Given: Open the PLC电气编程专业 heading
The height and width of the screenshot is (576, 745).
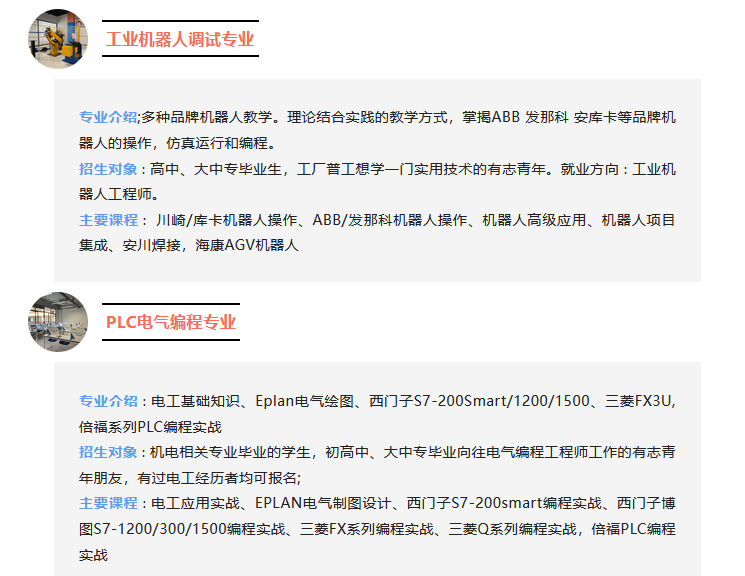Looking at the screenshot, I should pyautogui.click(x=171, y=322).
